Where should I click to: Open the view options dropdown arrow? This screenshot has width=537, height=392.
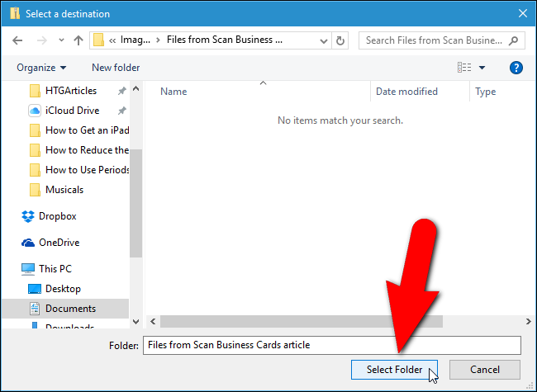coord(482,68)
